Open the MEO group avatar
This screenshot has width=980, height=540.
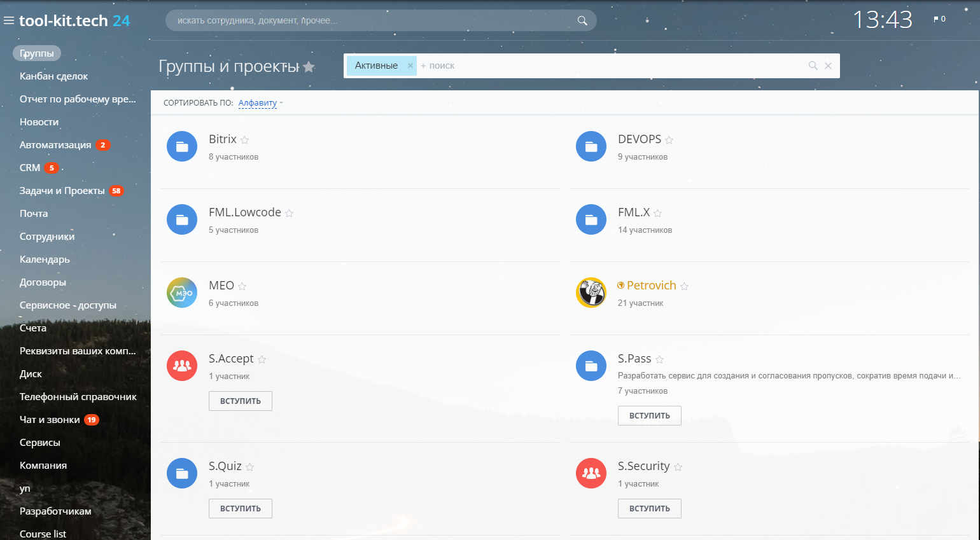(x=182, y=293)
